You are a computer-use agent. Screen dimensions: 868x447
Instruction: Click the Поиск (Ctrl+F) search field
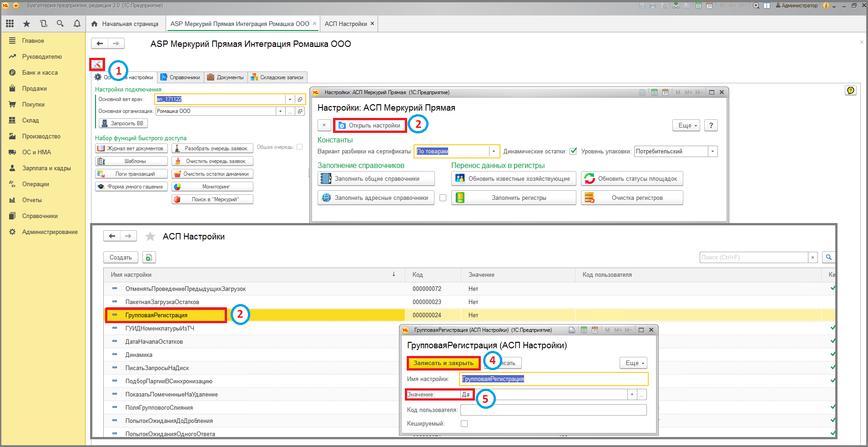753,257
